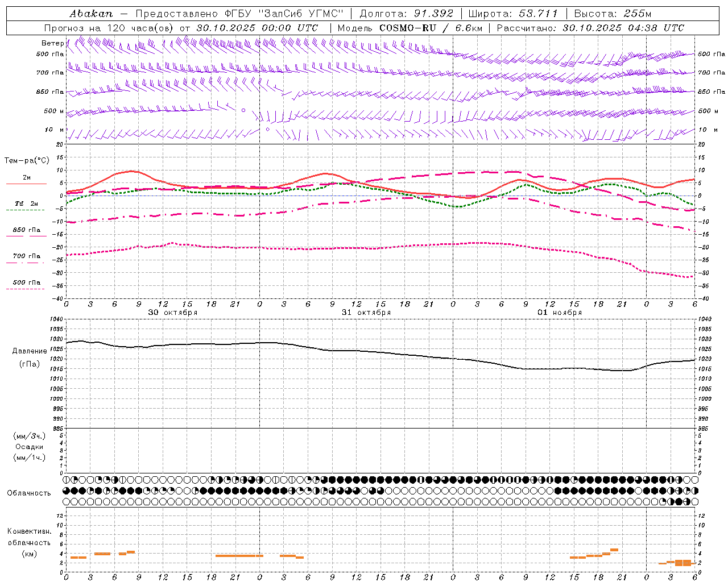Click the 500 гПа wind level label on left
The image size is (728, 582).
pyautogui.click(x=49, y=54)
